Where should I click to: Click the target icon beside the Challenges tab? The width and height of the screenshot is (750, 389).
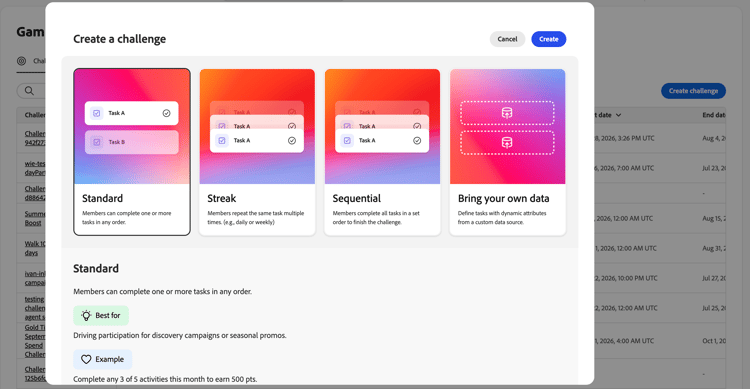point(22,61)
